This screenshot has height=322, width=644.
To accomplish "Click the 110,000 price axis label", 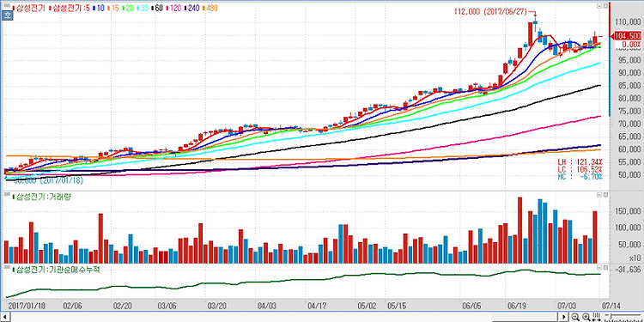I will (629, 22).
